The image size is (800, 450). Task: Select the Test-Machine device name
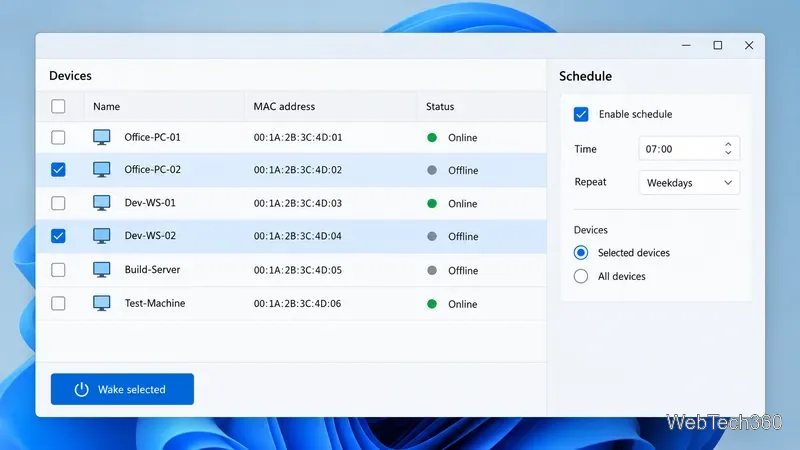[155, 303]
